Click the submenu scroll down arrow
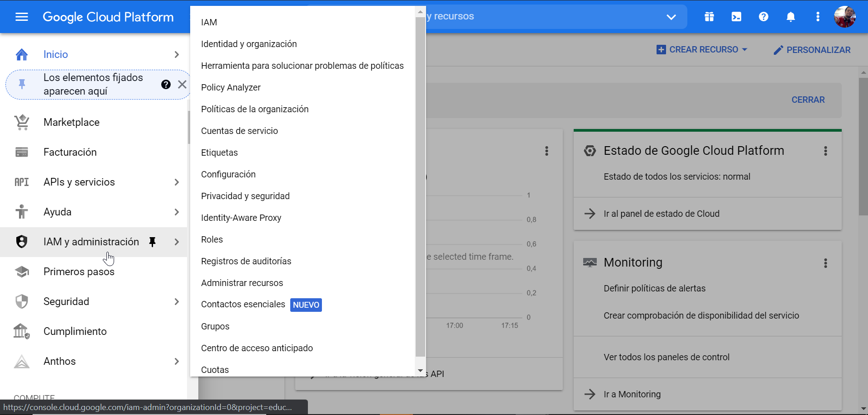This screenshot has width=868, height=415. (x=420, y=371)
